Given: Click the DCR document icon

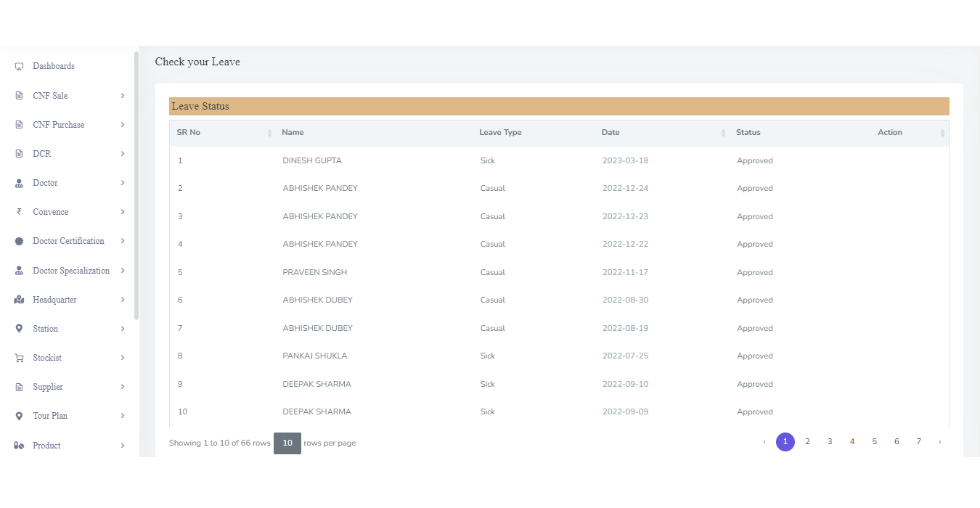Looking at the screenshot, I should pyautogui.click(x=17, y=153).
